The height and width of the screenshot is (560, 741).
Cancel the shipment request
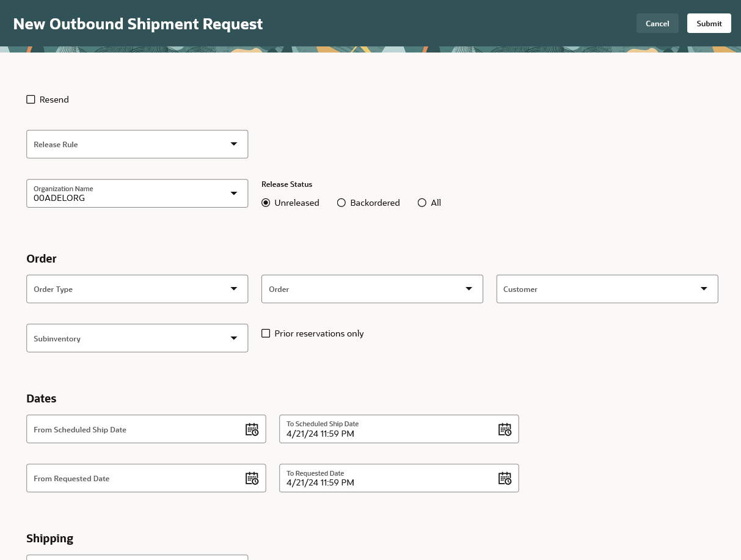click(x=657, y=23)
